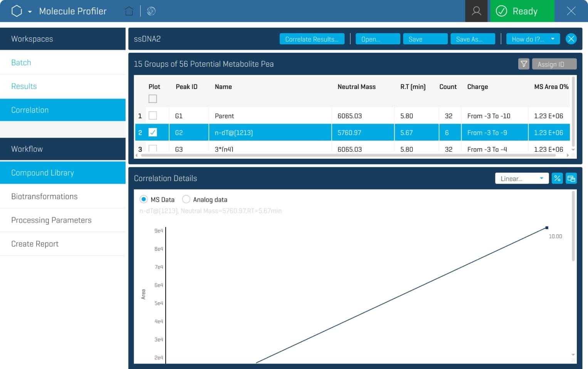588x369 pixels.
Task: Check the Plot box for Parent row
Action: click(x=153, y=116)
